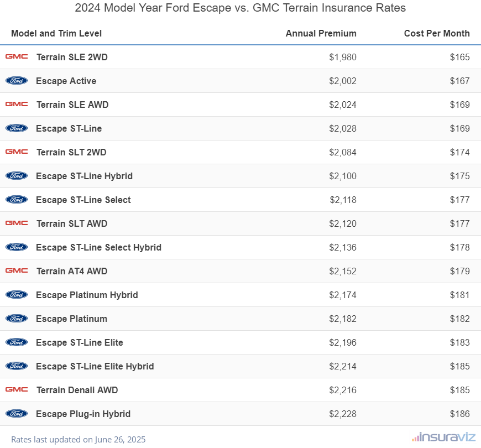This screenshot has width=481, height=448.
Task: Click the Ford logo beside Escape ST-Line Select Hybrid
Action: (x=17, y=247)
